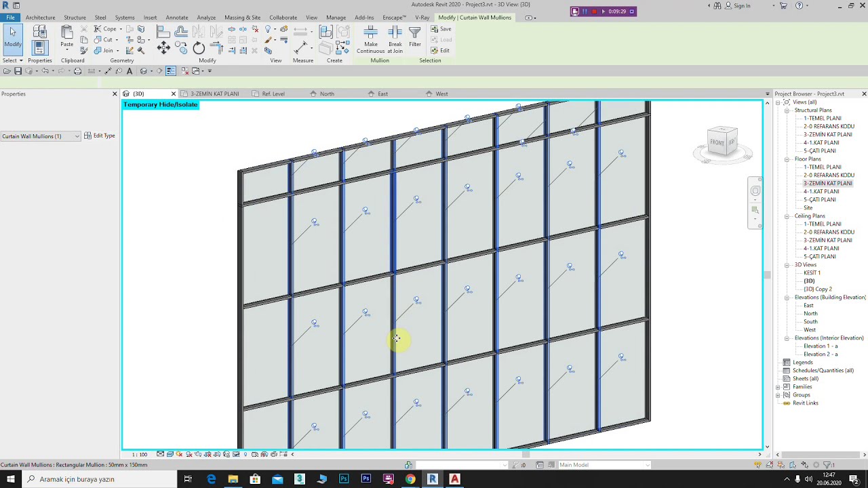The height and width of the screenshot is (488, 868).
Task: Click the navigation wheel icon beside the view
Action: pos(755,191)
